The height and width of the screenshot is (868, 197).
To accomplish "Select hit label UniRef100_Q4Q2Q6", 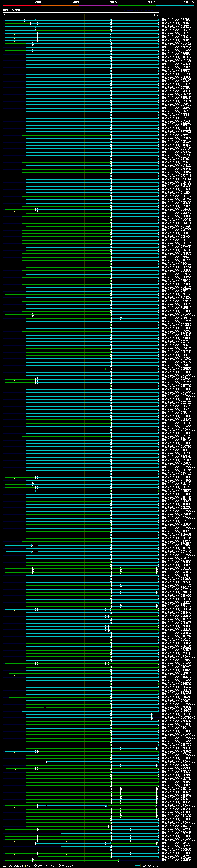I will click(x=177, y=809).
